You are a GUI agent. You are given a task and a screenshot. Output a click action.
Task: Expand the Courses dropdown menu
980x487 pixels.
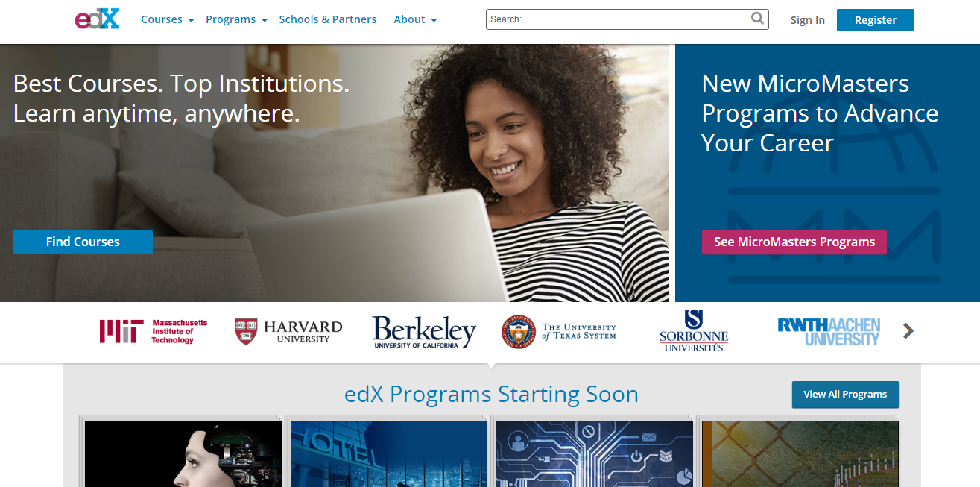[x=168, y=19]
